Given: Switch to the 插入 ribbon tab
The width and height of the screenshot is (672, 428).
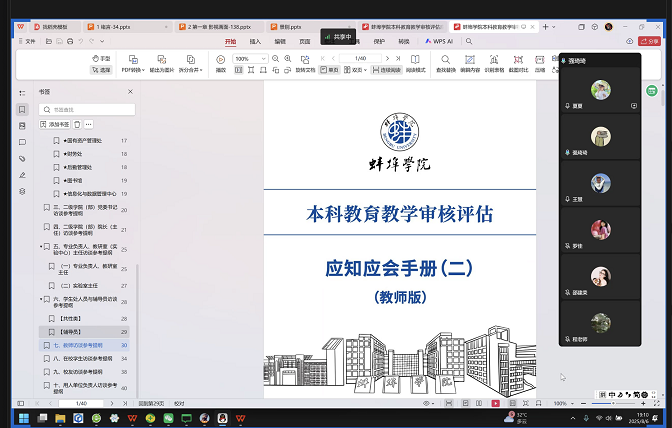Looking at the screenshot, I should pos(255,42).
